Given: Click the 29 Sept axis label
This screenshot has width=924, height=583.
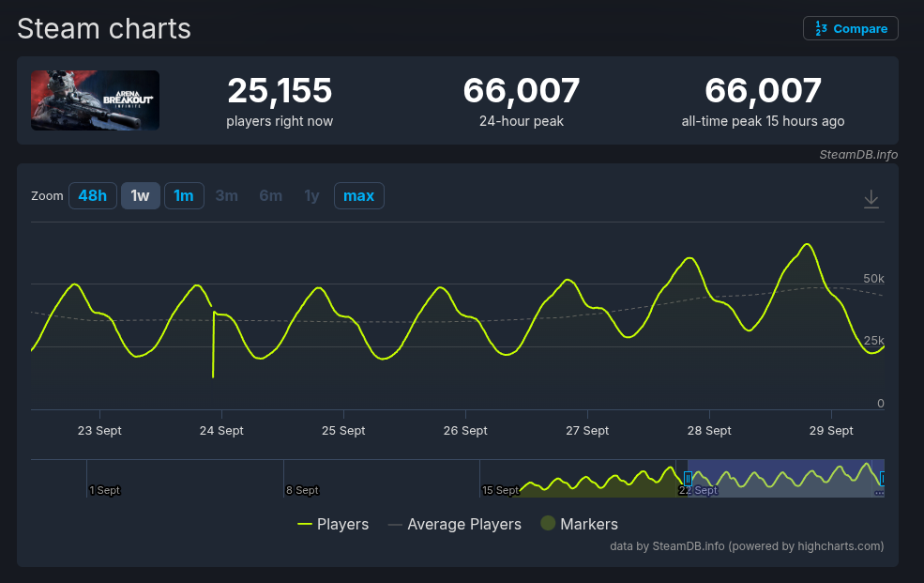Looking at the screenshot, I should [831, 430].
